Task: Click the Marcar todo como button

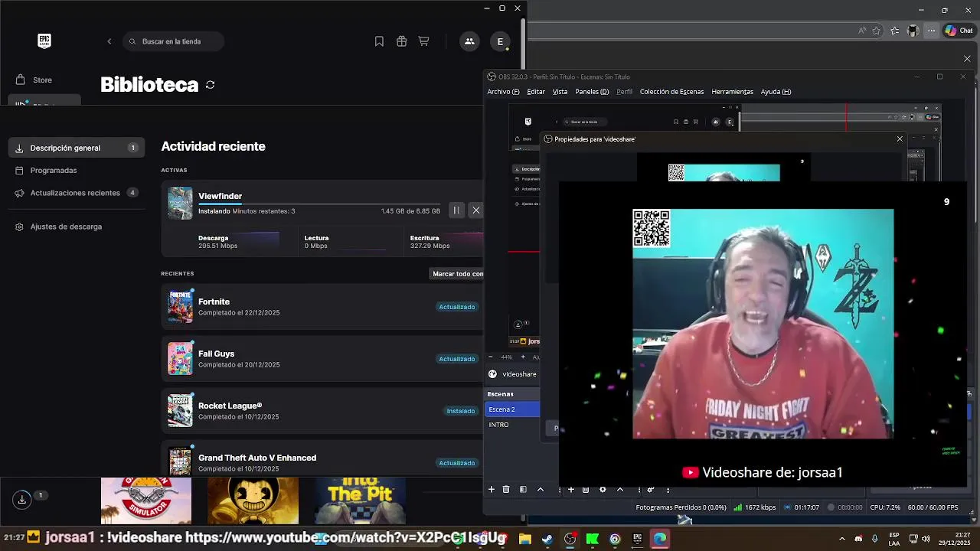Action: coord(458,274)
